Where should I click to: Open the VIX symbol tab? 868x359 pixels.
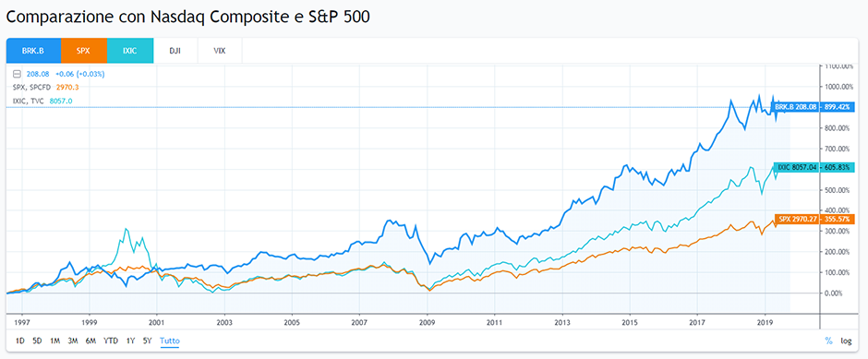click(220, 51)
